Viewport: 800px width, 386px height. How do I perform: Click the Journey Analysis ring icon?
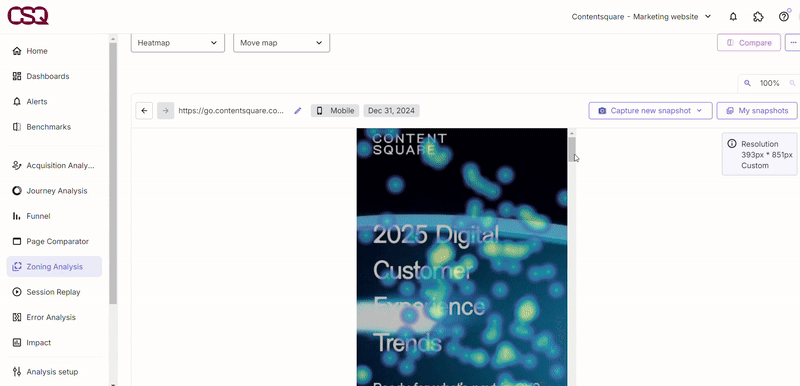tap(17, 191)
